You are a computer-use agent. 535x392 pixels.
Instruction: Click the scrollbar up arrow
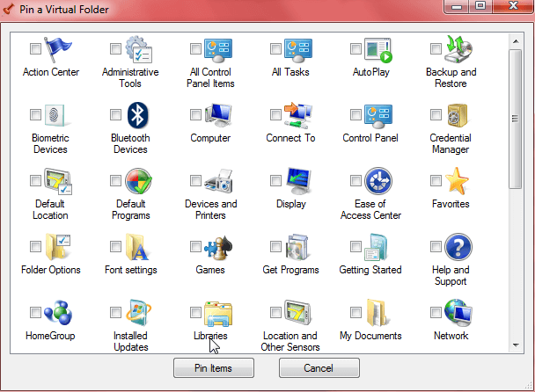(516, 41)
